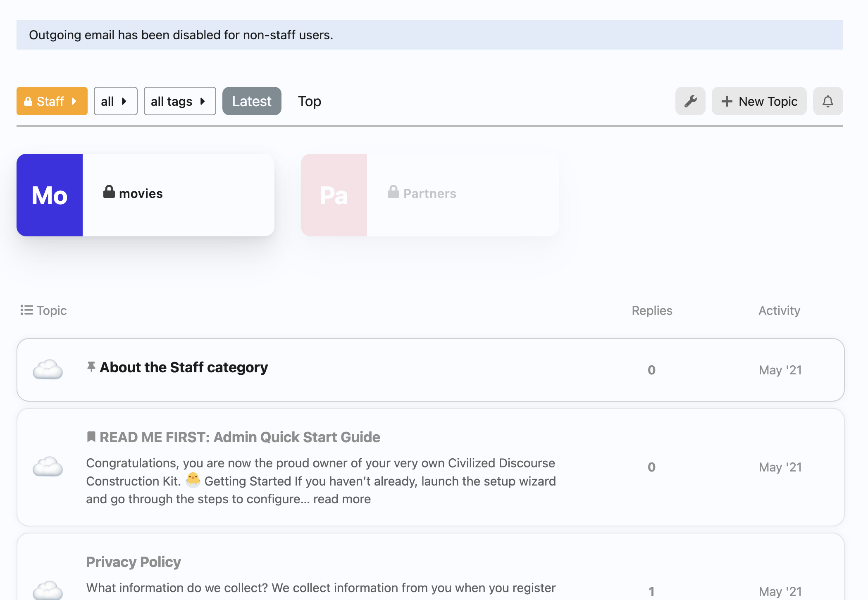The image size is (868, 600).
Task: Switch to the Top tab
Action: tap(309, 101)
